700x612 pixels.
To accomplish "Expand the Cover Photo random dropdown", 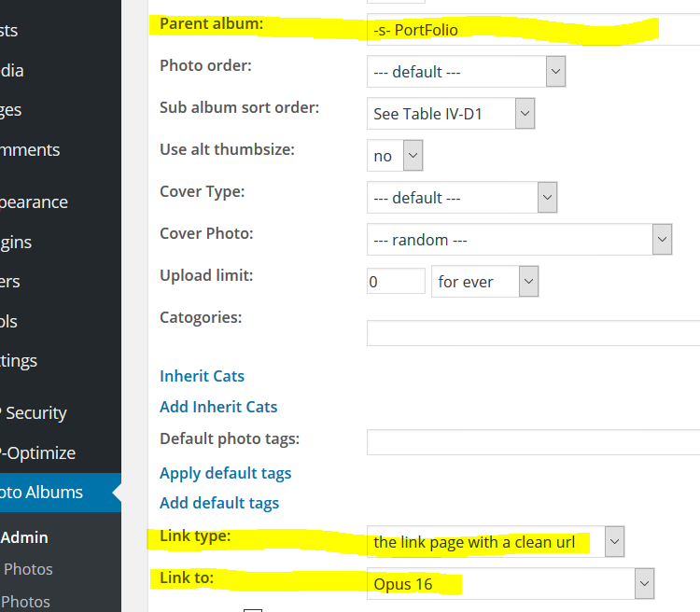I will click(x=519, y=240).
